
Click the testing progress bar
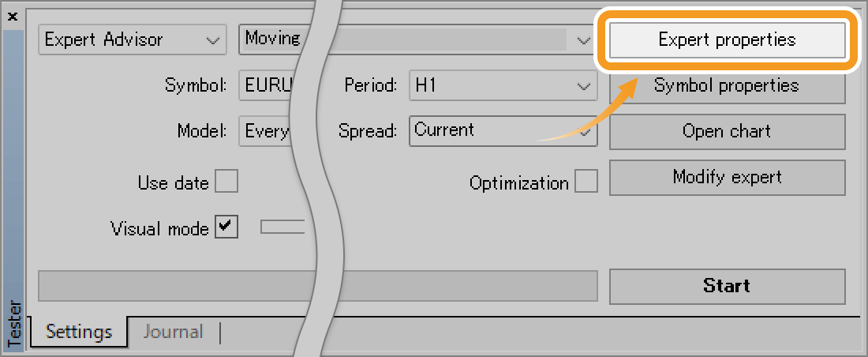pyautogui.click(x=317, y=286)
